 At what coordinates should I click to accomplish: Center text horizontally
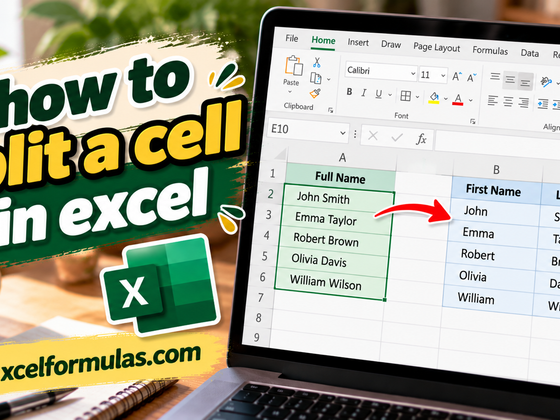coord(508,102)
